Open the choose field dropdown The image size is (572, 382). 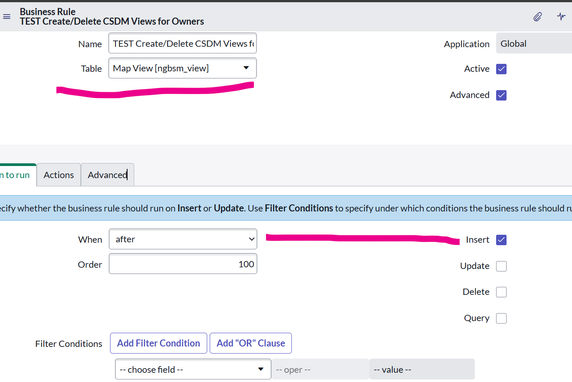(193, 370)
